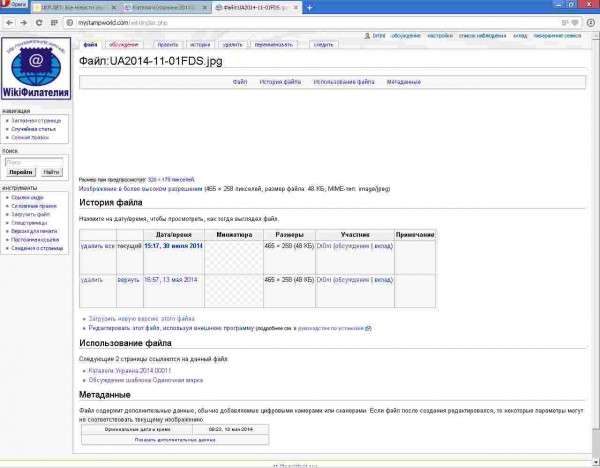Open Ссылки сюда tool link
The image size is (600, 468).
pyautogui.click(x=27, y=197)
